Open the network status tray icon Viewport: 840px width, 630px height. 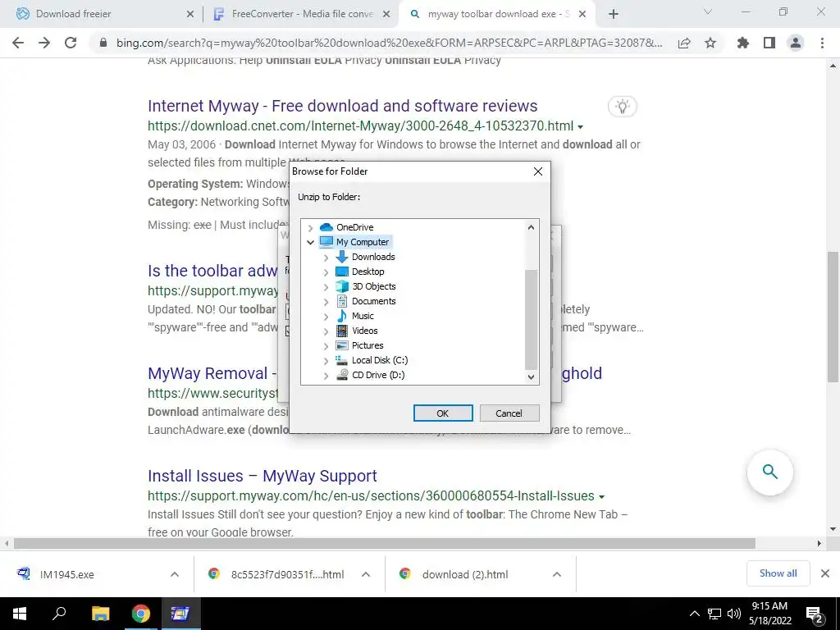pos(714,614)
